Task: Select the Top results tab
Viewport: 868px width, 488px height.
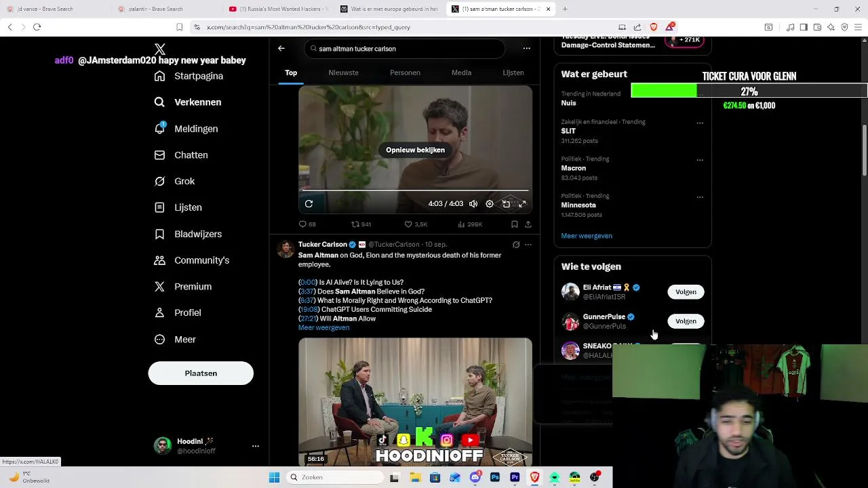Action: 291,73
